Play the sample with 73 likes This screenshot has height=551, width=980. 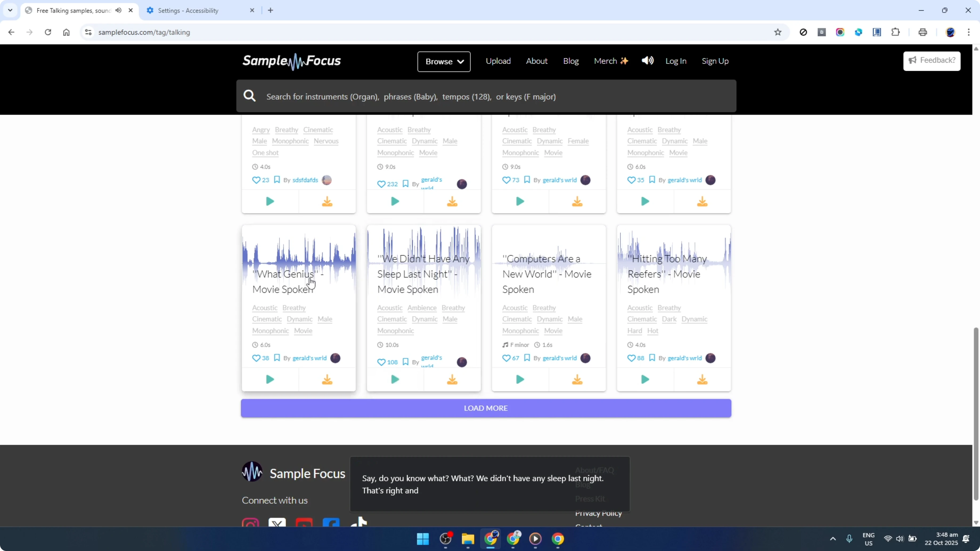click(x=520, y=202)
